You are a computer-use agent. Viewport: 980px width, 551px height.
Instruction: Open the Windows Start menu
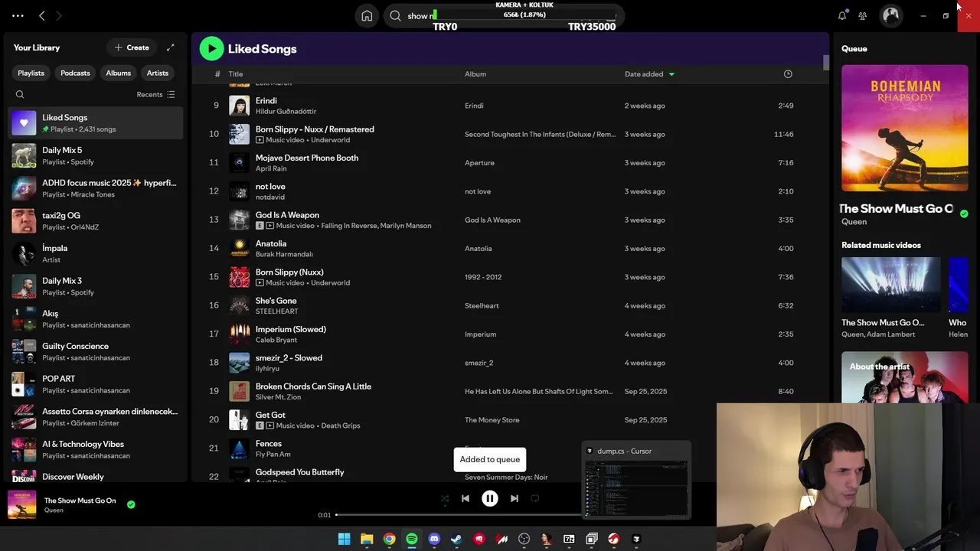pyautogui.click(x=344, y=539)
